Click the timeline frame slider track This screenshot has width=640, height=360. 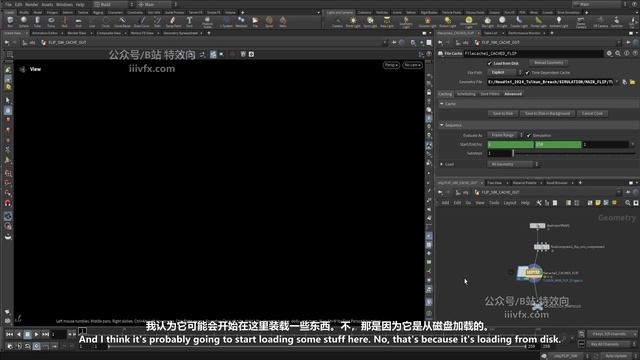(316, 347)
